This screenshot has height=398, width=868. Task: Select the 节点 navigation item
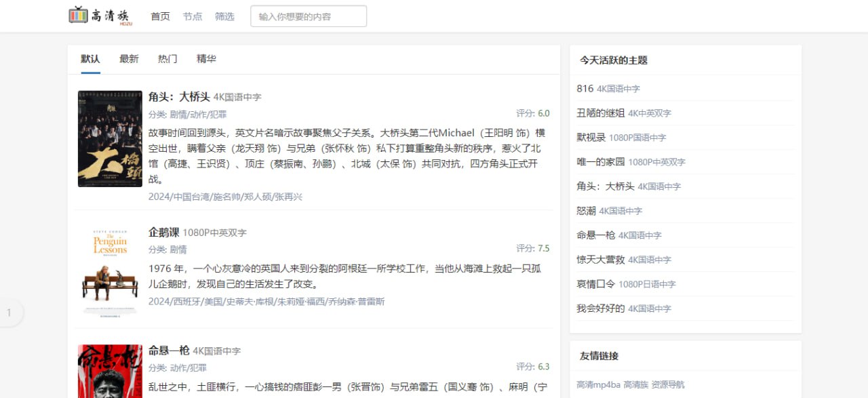point(192,16)
